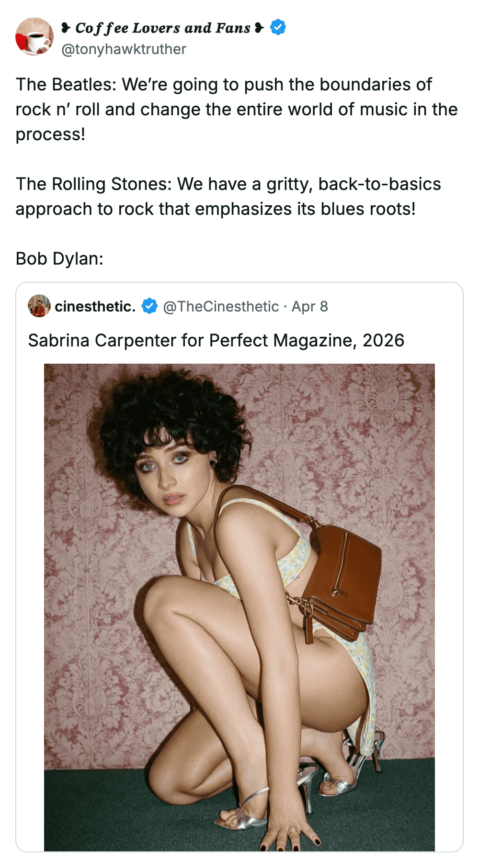This screenshot has width=479, height=868.
Task: Click the decorative symbol after the word Fans
Action: [259, 28]
